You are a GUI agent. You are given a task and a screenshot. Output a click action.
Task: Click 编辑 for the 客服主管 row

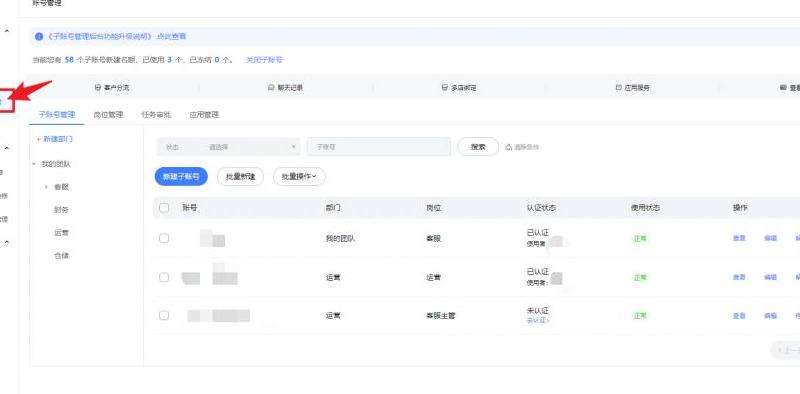pos(770,316)
